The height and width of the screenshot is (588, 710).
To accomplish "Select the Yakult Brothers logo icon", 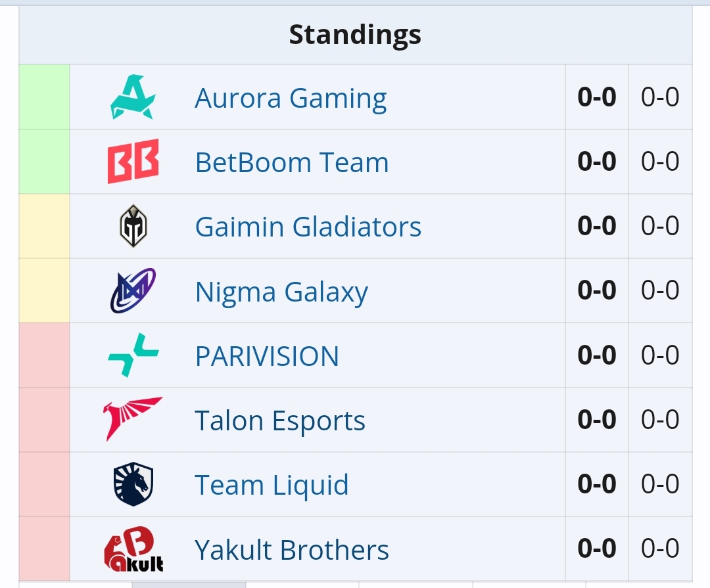I will tap(133, 549).
